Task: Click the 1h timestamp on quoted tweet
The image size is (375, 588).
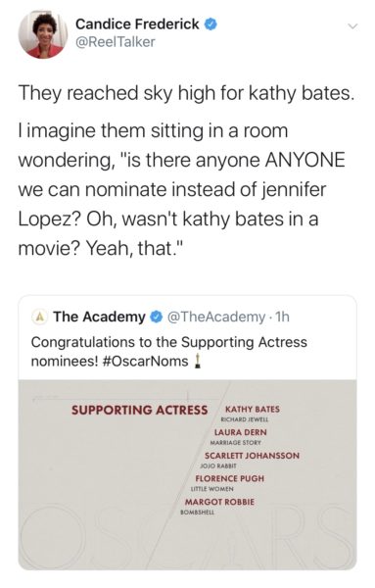Action: pos(282,318)
